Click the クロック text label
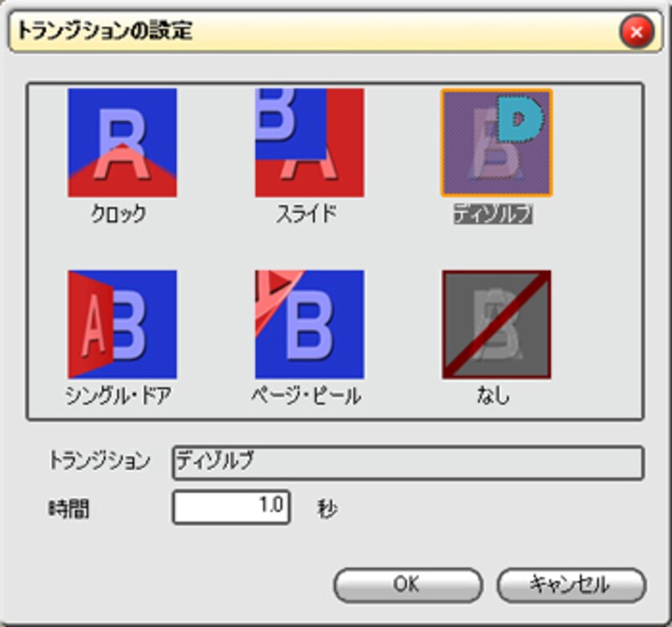 click(118, 215)
